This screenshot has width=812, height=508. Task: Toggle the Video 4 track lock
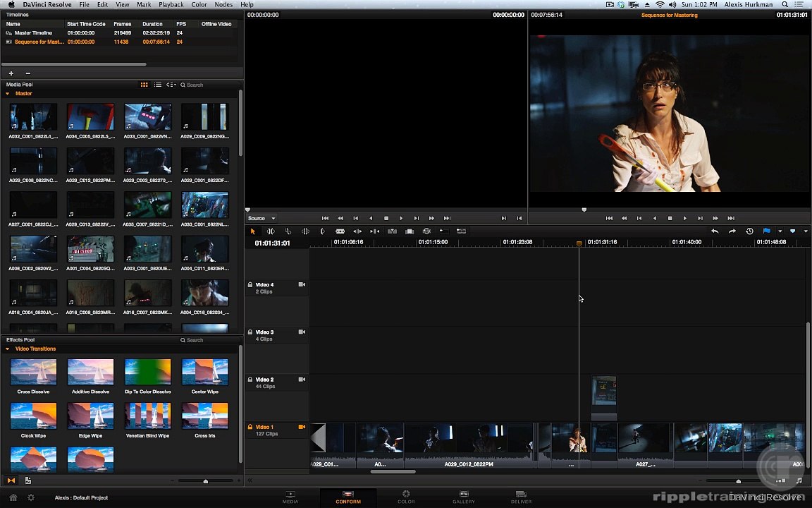[x=250, y=284]
